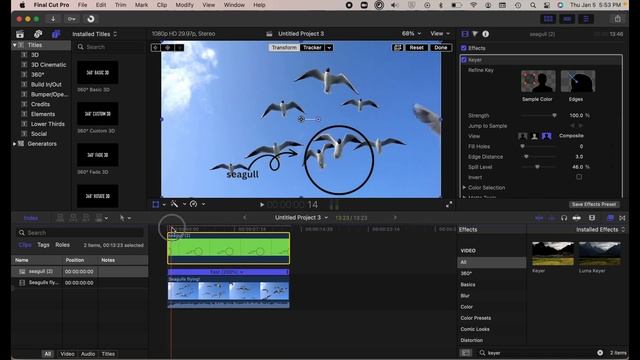Adjust the Edge Distance slider
The width and height of the screenshot is (640, 360).
point(539,157)
